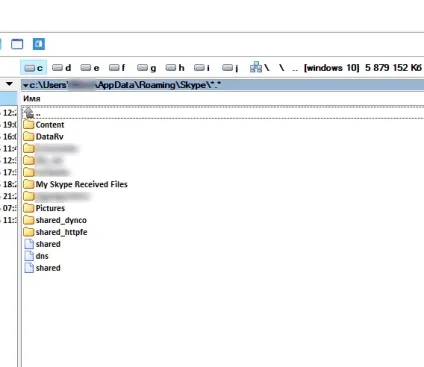Open network neighborhood drive icon
Screen dimensions: 424x367
[259, 67]
